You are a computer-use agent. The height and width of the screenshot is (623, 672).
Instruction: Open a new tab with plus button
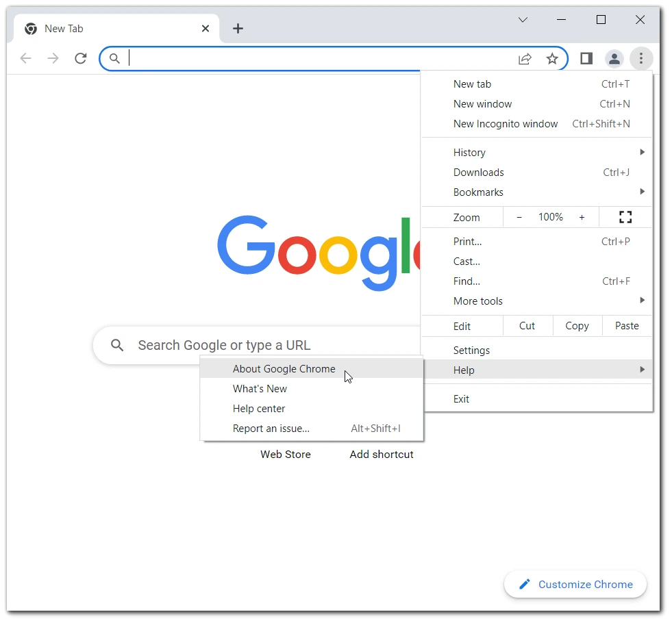238,29
